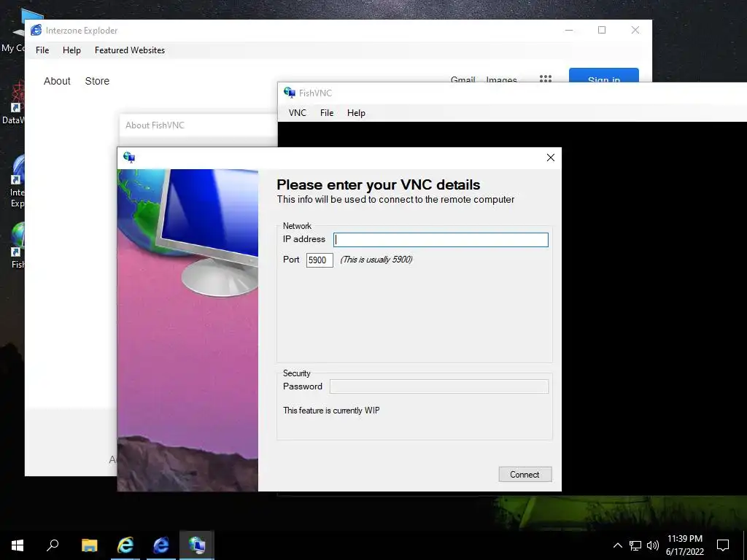Screen dimensions: 747x560
Task: Click the blue Sign in button
Action: click(603, 75)
